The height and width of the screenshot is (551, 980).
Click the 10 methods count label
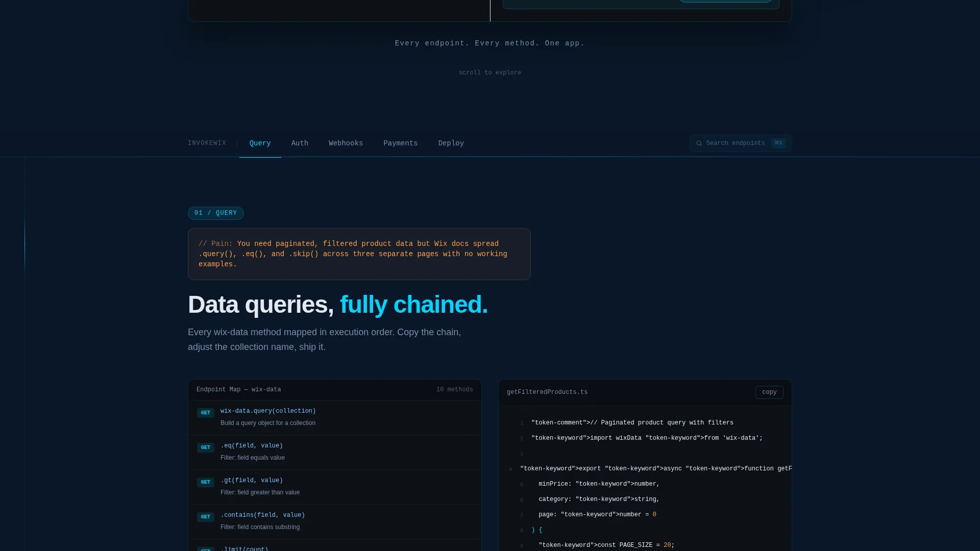click(454, 390)
